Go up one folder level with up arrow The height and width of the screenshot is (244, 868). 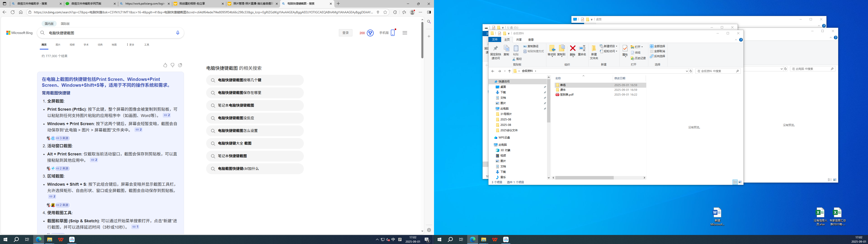coord(509,71)
